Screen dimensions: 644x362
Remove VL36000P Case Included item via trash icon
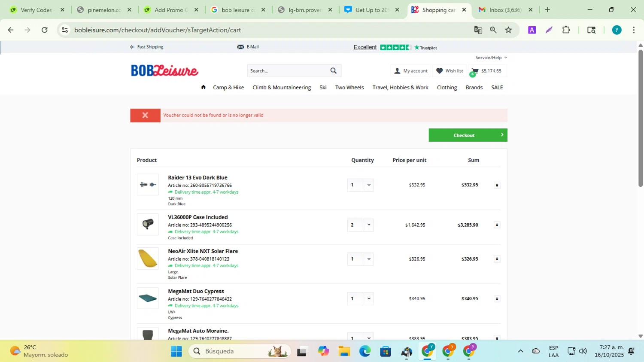(497, 225)
